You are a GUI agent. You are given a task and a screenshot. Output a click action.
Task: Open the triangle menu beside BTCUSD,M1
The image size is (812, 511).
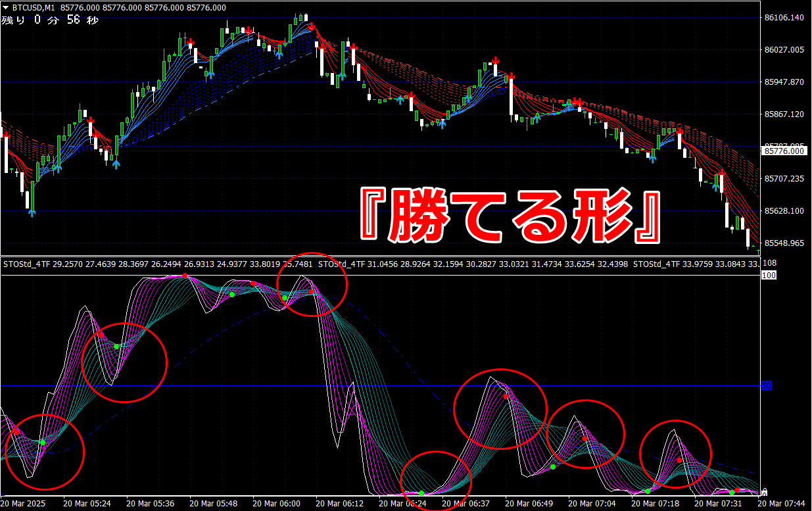click(x=6, y=8)
